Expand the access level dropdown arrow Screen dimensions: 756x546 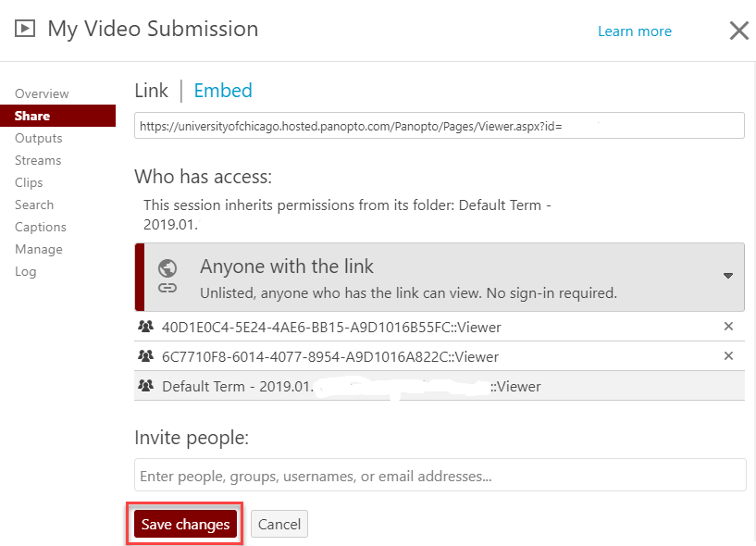click(728, 276)
